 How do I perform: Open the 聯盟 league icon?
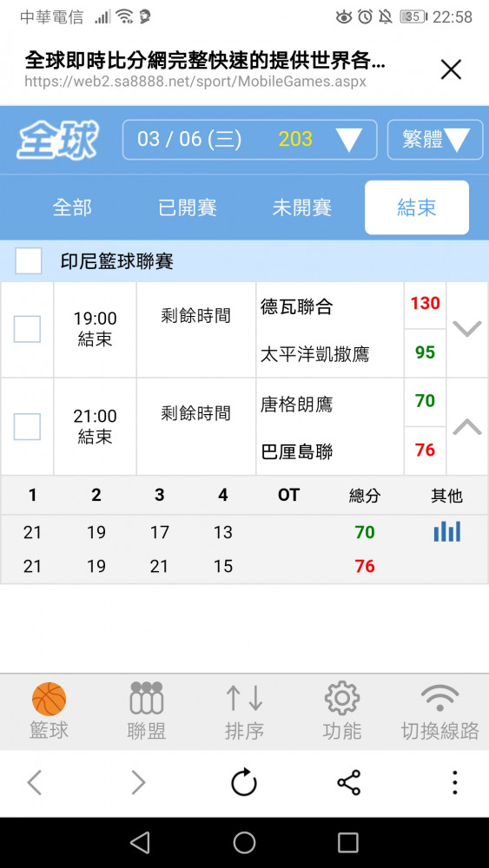146,698
